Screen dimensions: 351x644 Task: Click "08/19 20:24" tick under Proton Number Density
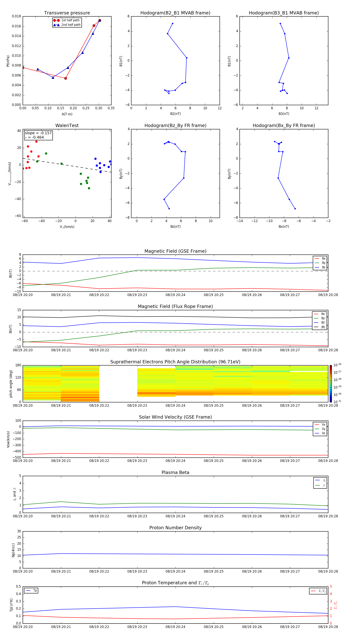[x=175, y=571]
